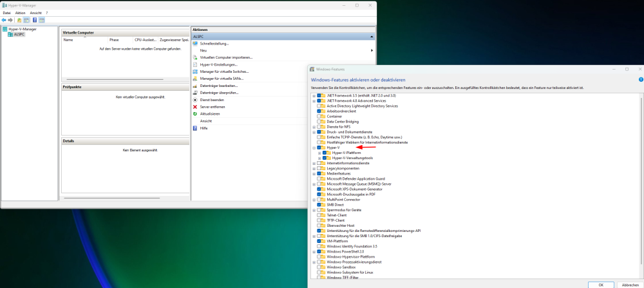
Task: Open the Neu submenu arrow in Aktionen
Action: click(x=372, y=50)
